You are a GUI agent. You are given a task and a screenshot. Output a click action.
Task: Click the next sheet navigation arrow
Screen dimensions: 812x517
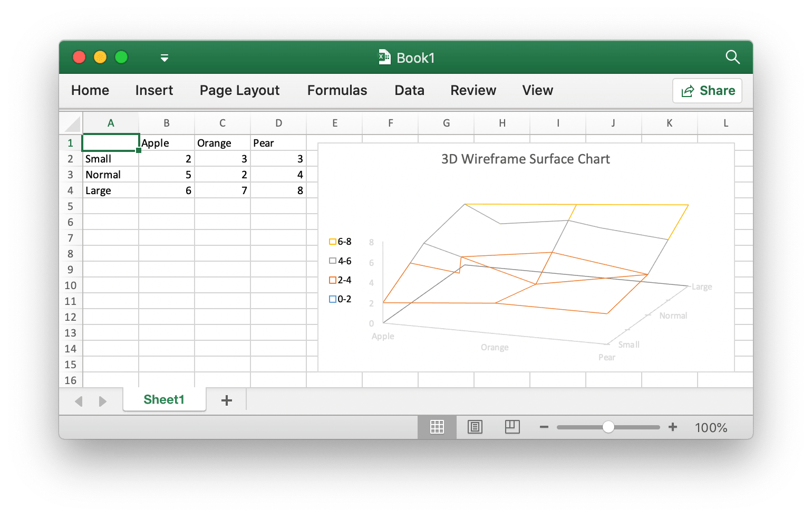pos(103,401)
